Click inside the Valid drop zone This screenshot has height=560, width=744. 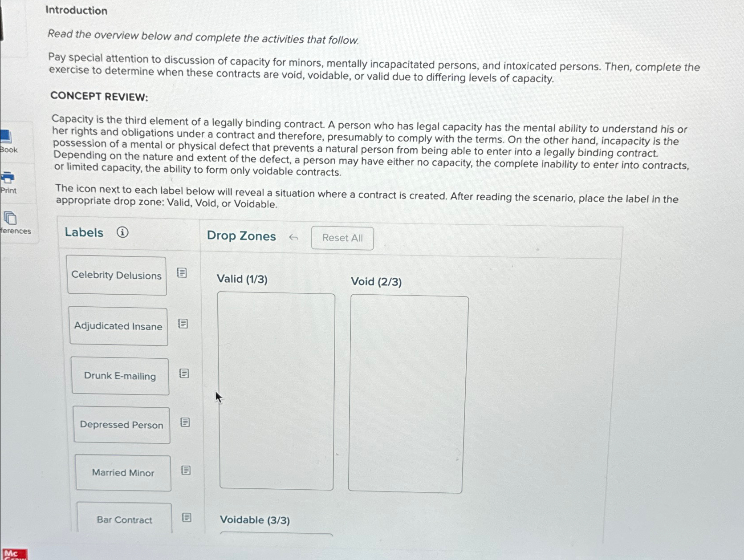click(276, 392)
